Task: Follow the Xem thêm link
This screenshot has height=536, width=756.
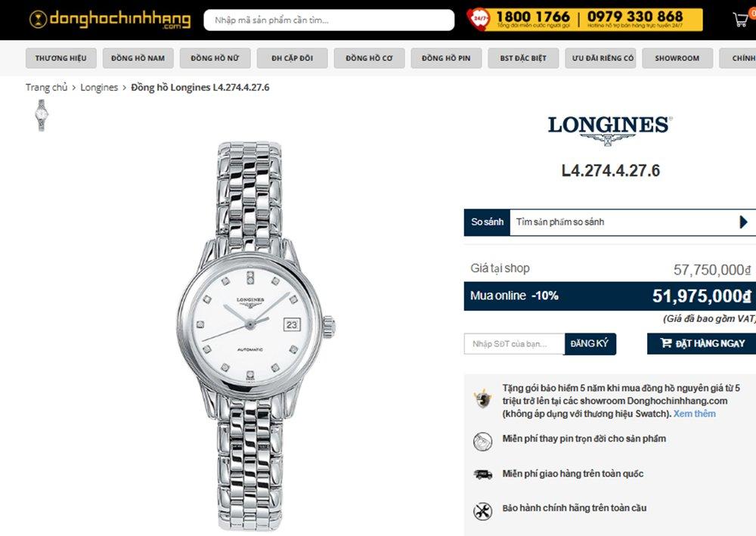Action: tap(694, 414)
